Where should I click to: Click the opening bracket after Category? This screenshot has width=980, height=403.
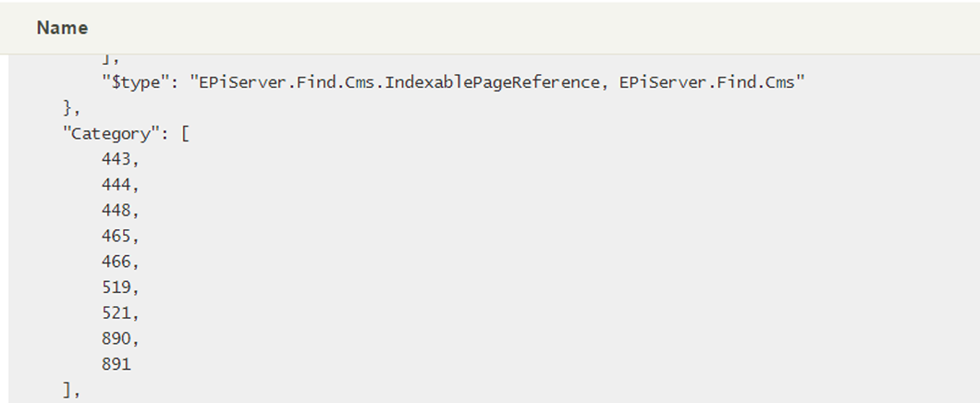pyautogui.click(x=185, y=133)
